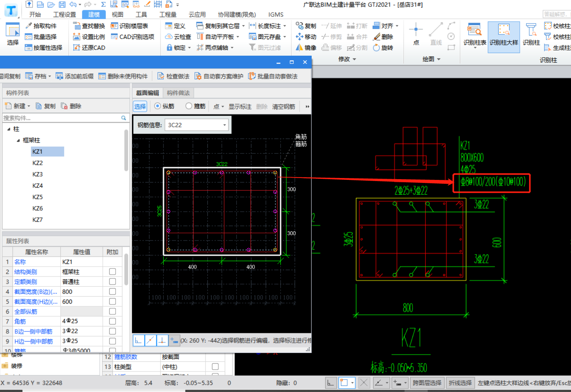
Task: Toggle 附加 checkbox for 截面高度 row
Action: [112, 301]
